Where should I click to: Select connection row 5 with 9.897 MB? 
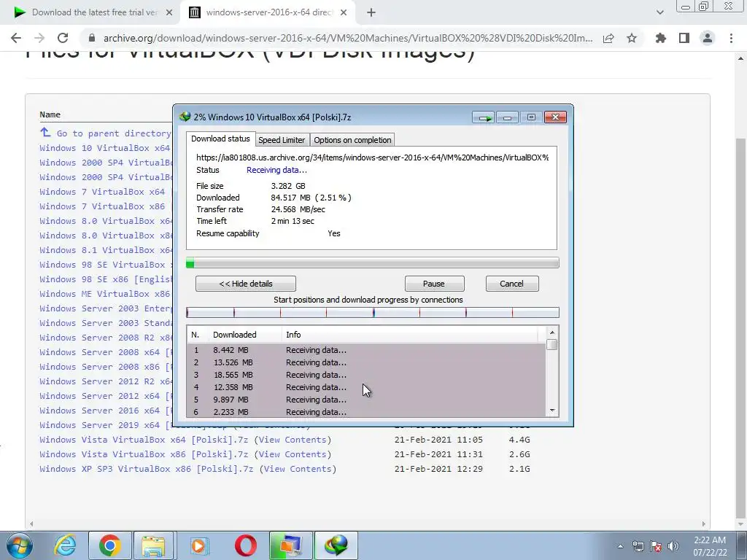pyautogui.click(x=366, y=400)
